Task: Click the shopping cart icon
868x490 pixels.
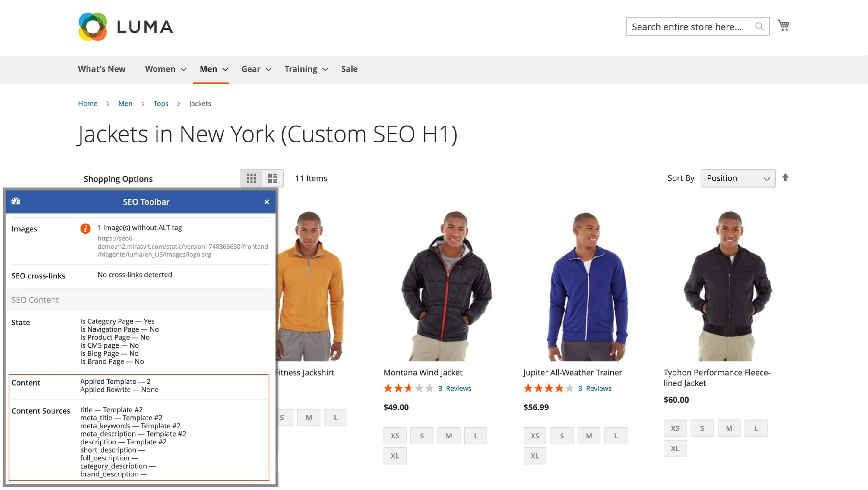Action: 784,25
